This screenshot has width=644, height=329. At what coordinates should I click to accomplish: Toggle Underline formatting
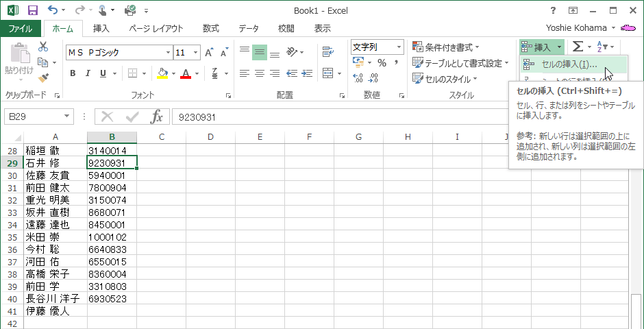[103, 73]
